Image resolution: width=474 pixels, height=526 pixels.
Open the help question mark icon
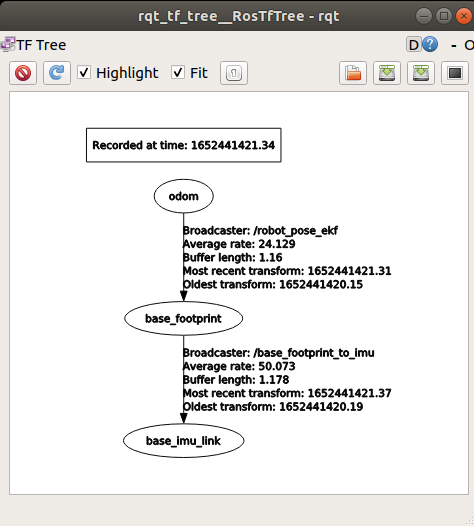tap(430, 44)
